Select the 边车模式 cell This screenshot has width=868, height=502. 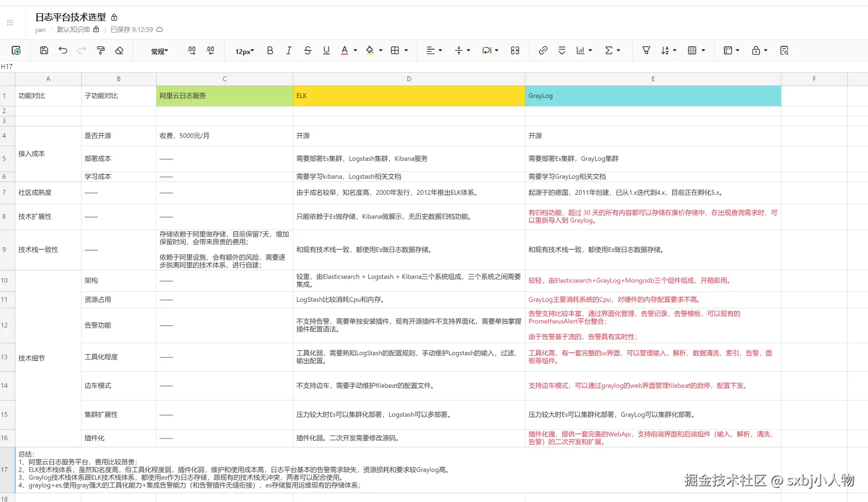119,386
